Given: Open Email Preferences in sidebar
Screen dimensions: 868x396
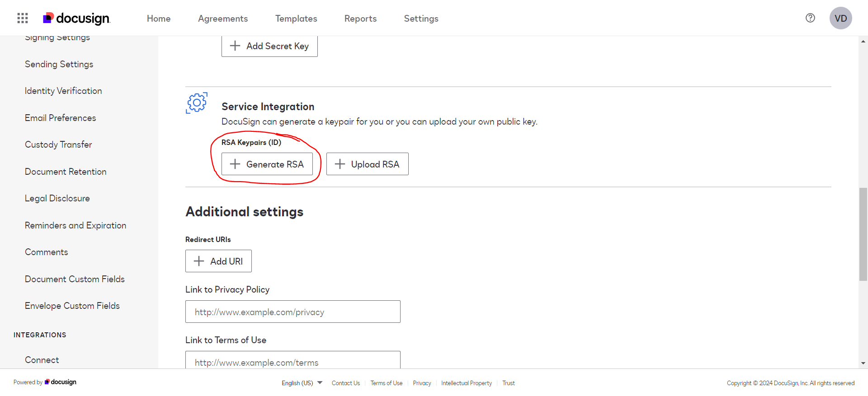Looking at the screenshot, I should [61, 118].
